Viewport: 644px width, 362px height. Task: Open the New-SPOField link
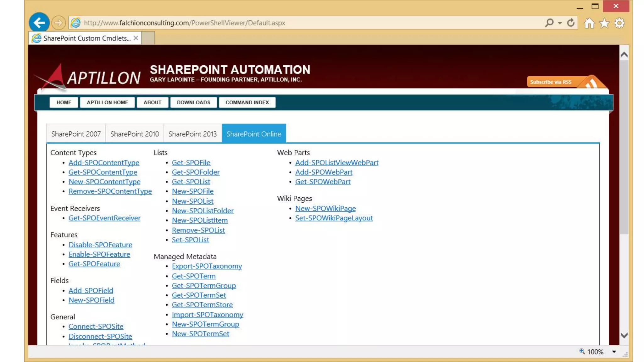point(92,300)
